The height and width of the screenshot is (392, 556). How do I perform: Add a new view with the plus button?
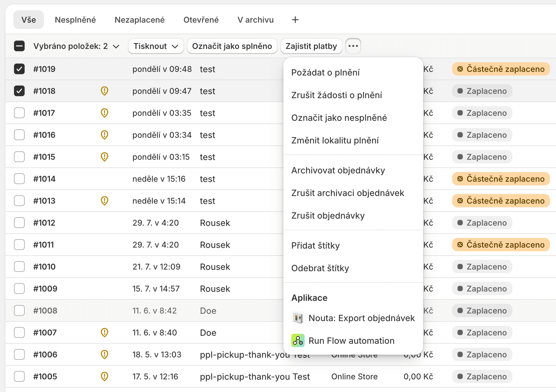click(x=295, y=20)
